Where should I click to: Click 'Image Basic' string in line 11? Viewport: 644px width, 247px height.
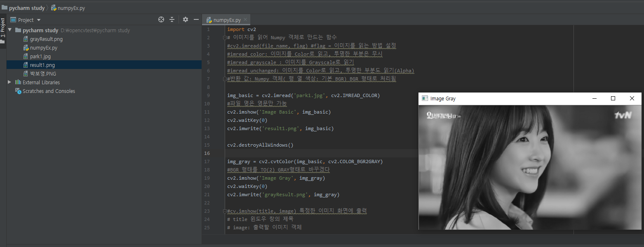coord(277,112)
